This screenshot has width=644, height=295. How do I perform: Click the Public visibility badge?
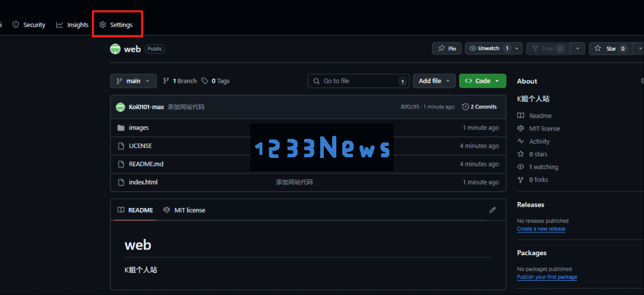(x=155, y=49)
